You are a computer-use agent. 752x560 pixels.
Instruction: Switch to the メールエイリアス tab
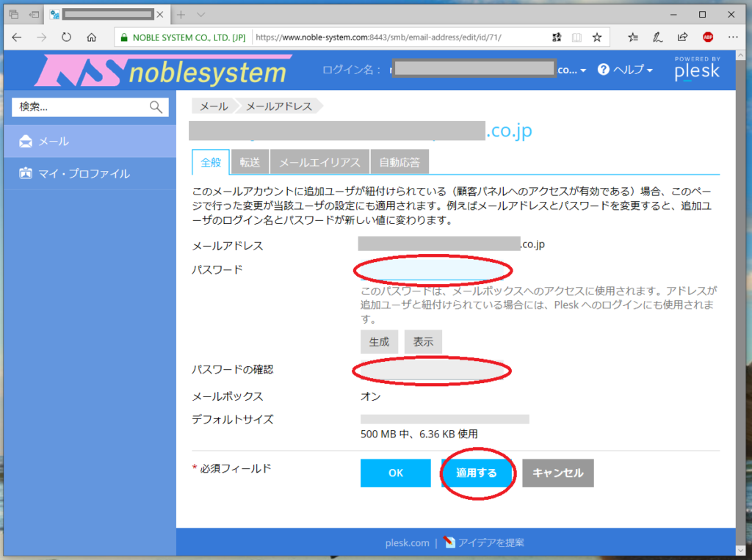[319, 162]
